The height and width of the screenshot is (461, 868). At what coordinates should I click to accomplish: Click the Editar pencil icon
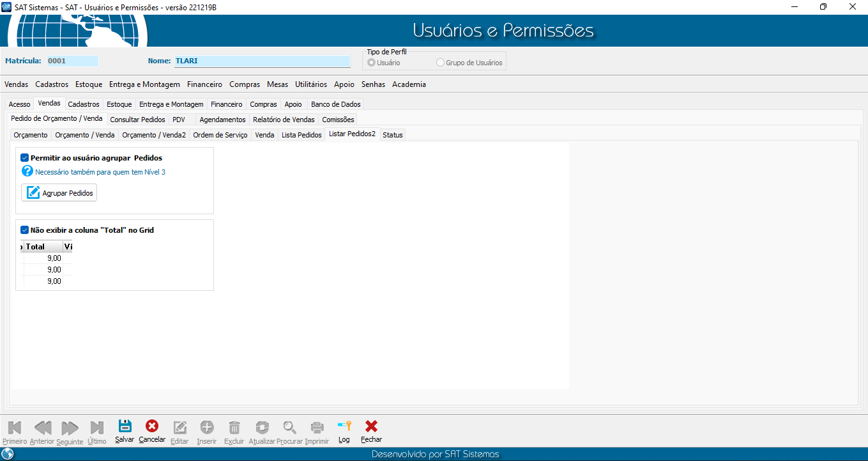tap(180, 427)
